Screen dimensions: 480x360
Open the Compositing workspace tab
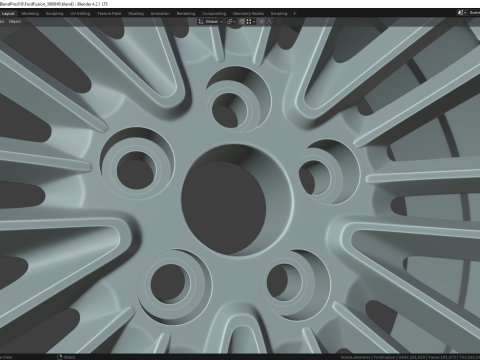(214, 14)
